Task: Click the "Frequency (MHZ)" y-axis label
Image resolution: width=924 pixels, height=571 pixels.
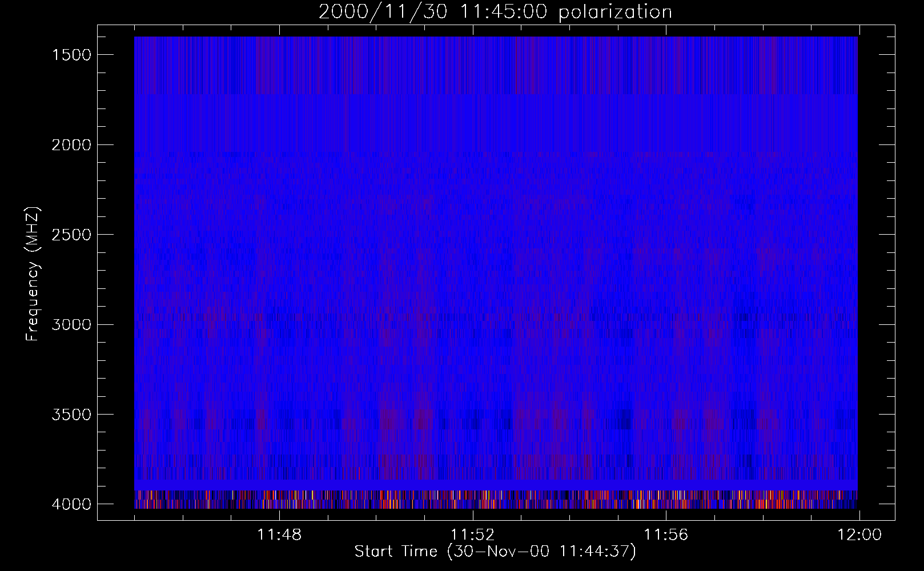Action: click(33, 274)
